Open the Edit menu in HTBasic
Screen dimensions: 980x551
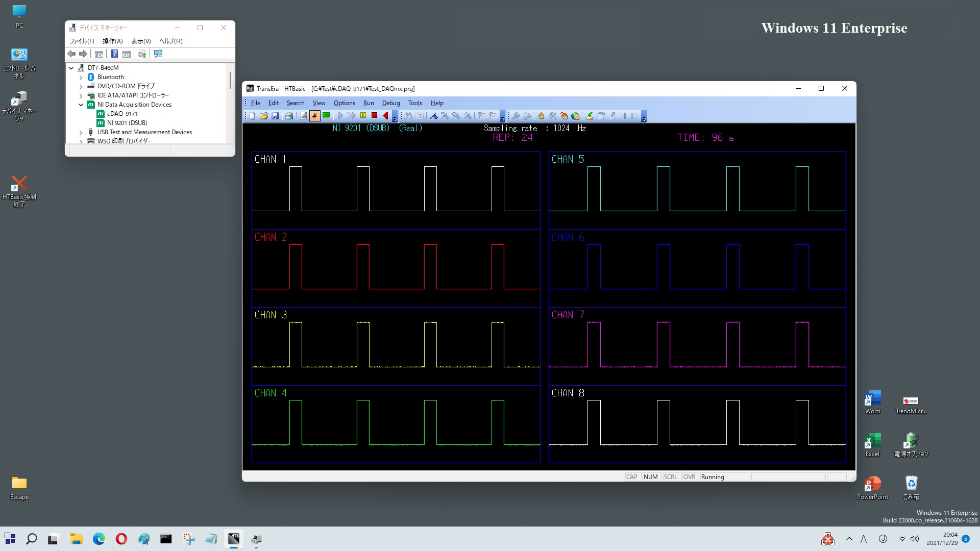(274, 103)
